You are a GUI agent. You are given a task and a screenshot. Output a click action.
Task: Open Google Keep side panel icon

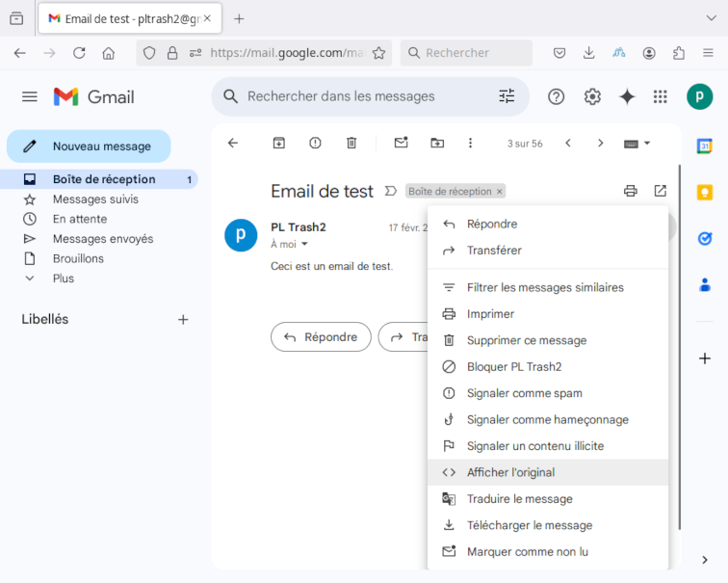(x=704, y=192)
